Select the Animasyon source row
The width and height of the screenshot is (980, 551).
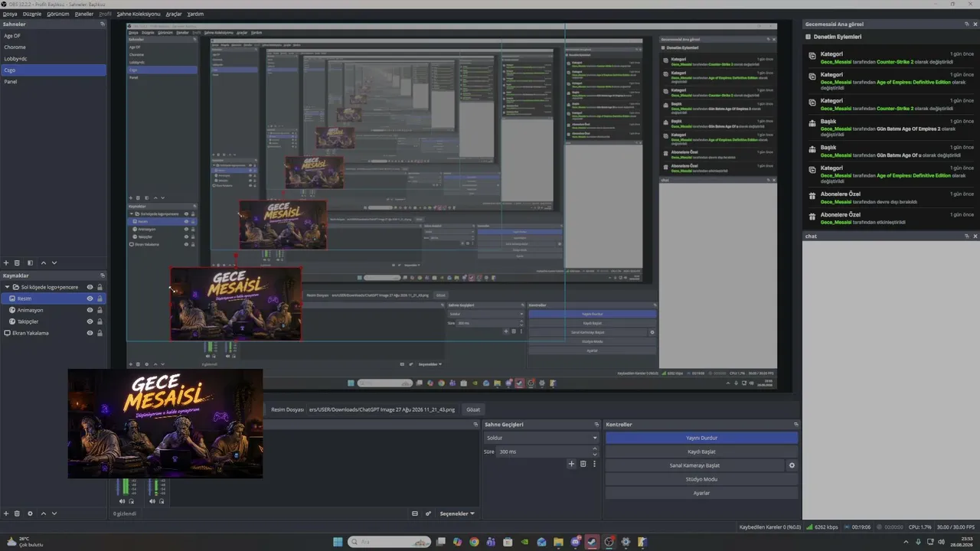coord(54,310)
